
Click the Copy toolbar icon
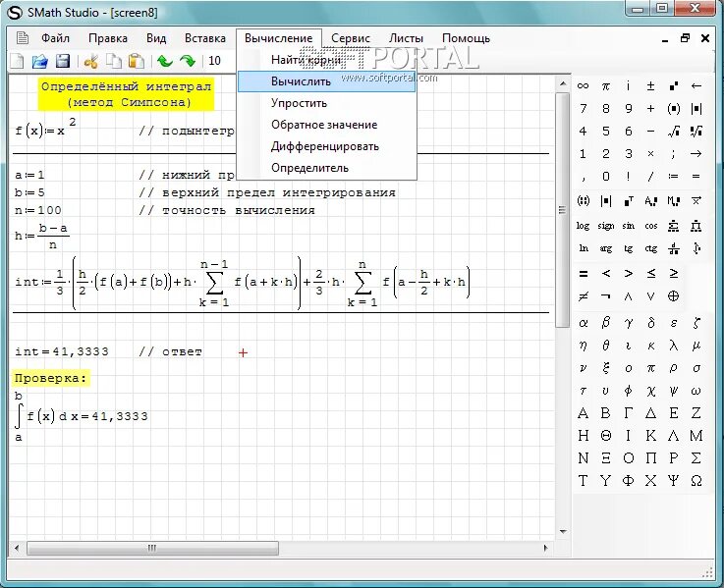[x=114, y=61]
